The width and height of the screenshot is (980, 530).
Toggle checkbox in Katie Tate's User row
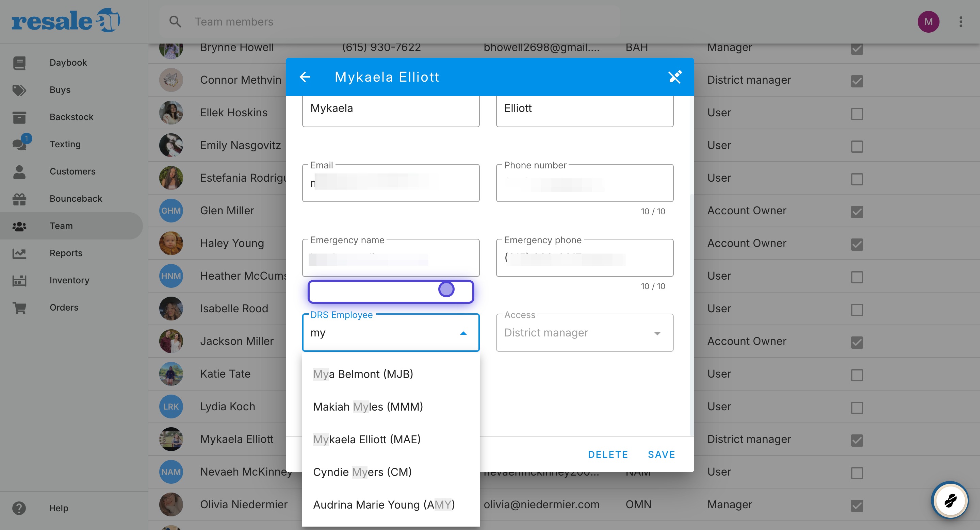[x=857, y=375]
